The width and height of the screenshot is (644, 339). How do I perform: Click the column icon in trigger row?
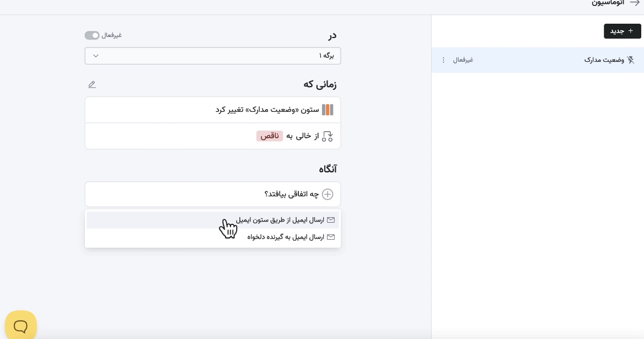[328, 110]
